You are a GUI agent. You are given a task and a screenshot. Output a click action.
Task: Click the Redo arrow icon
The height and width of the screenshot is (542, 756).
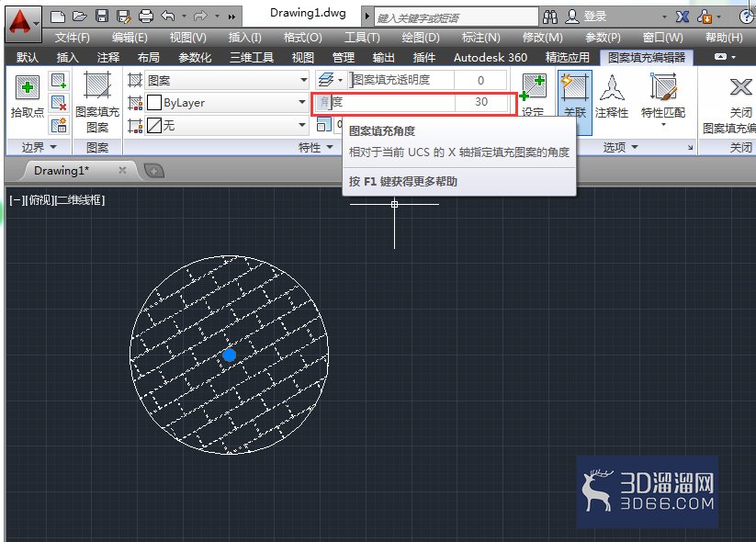200,17
